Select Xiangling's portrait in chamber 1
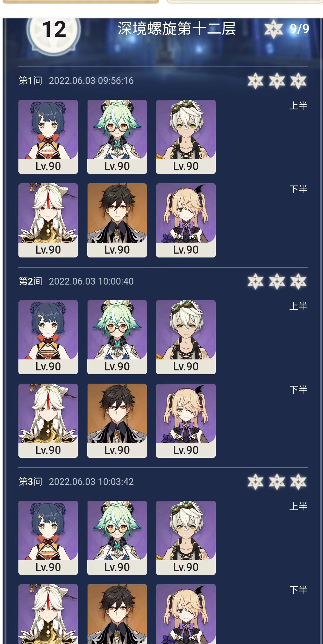Image resolution: width=323 pixels, height=644 pixels. point(48,136)
